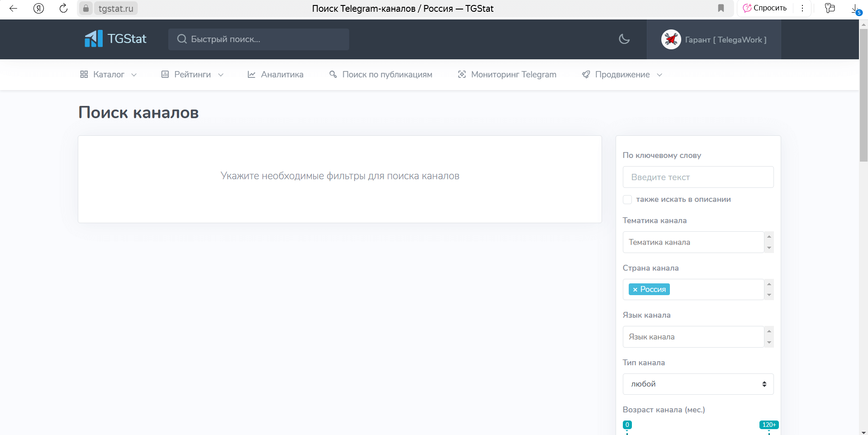Image resolution: width=868 pixels, height=435 pixels.
Task: Click the page vertical scrollbar thumb
Action: click(863, 95)
